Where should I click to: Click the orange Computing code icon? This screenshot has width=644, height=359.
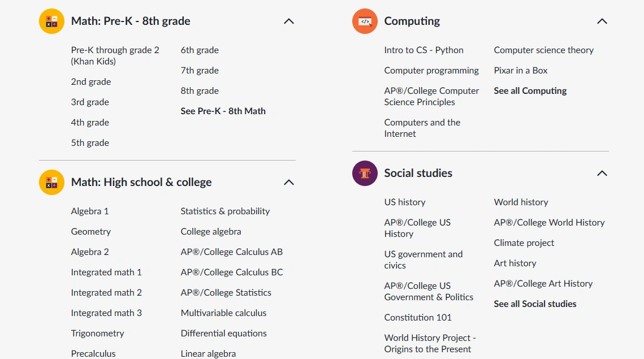pyautogui.click(x=365, y=21)
